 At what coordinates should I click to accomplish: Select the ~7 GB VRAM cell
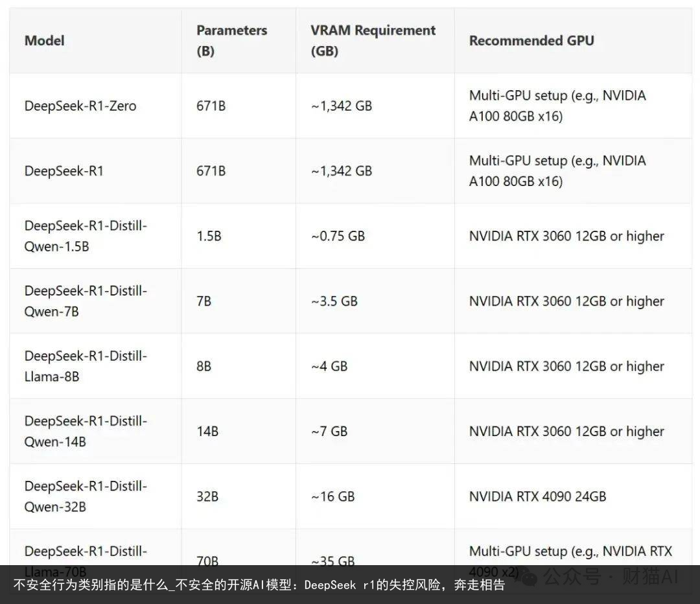329,431
